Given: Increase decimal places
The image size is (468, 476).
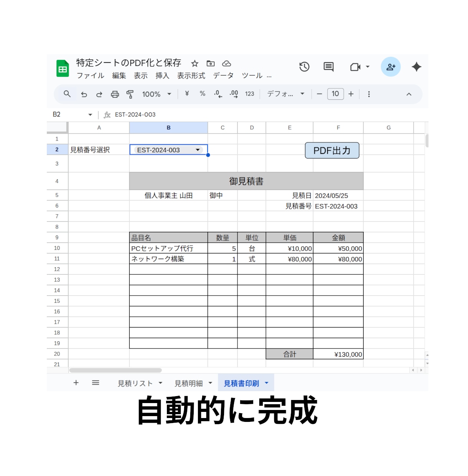Looking at the screenshot, I should click(x=234, y=94).
